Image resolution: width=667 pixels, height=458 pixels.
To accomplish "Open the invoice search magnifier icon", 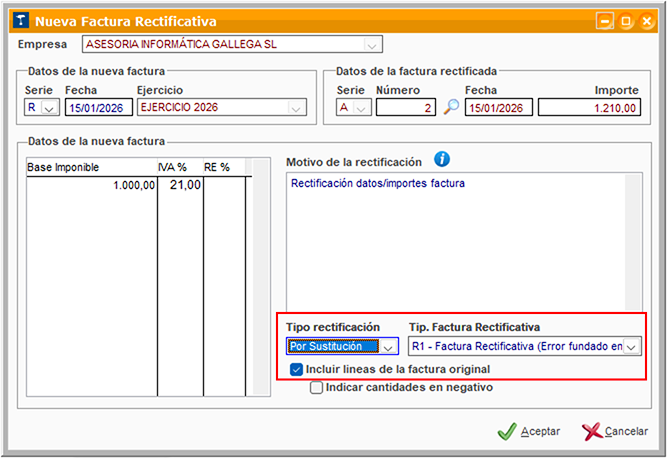I will point(451,106).
